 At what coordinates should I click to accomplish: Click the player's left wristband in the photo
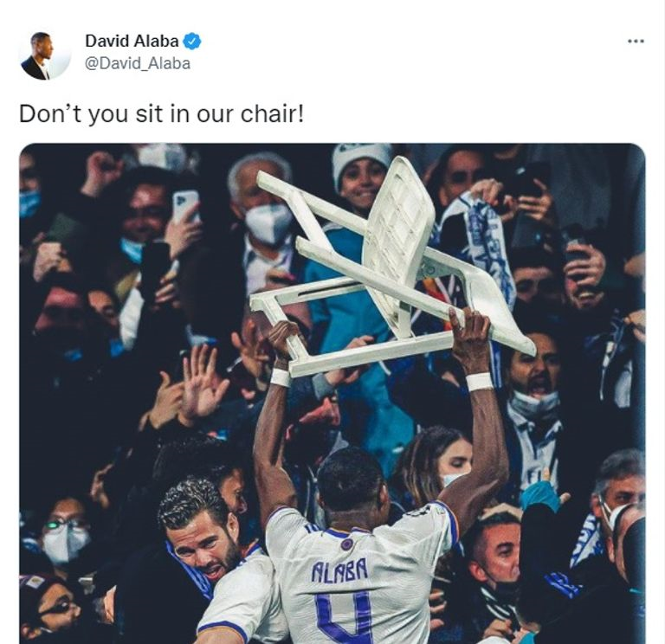281,377
